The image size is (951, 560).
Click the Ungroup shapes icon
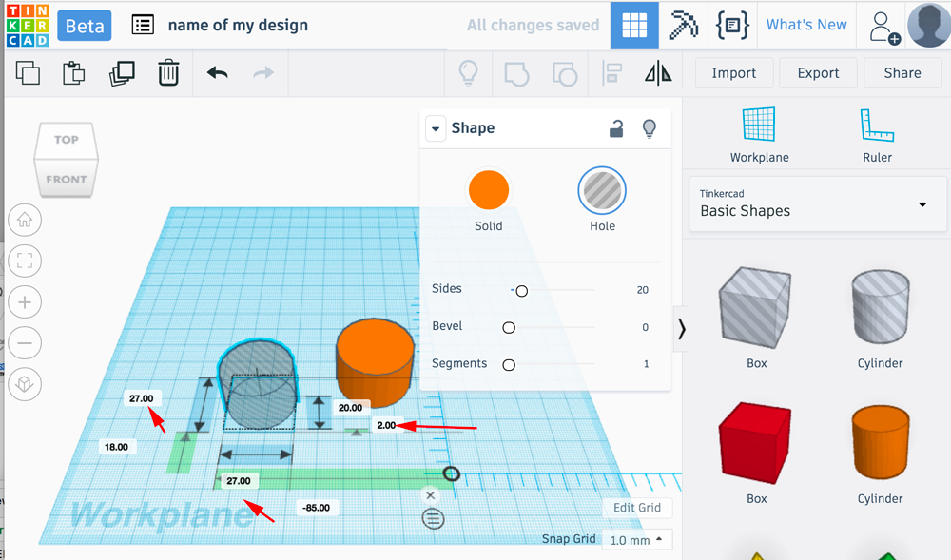tap(565, 74)
